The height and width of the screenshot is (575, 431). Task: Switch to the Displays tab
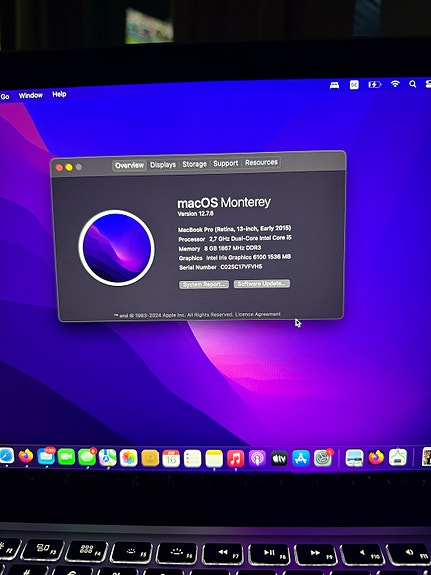163,165
